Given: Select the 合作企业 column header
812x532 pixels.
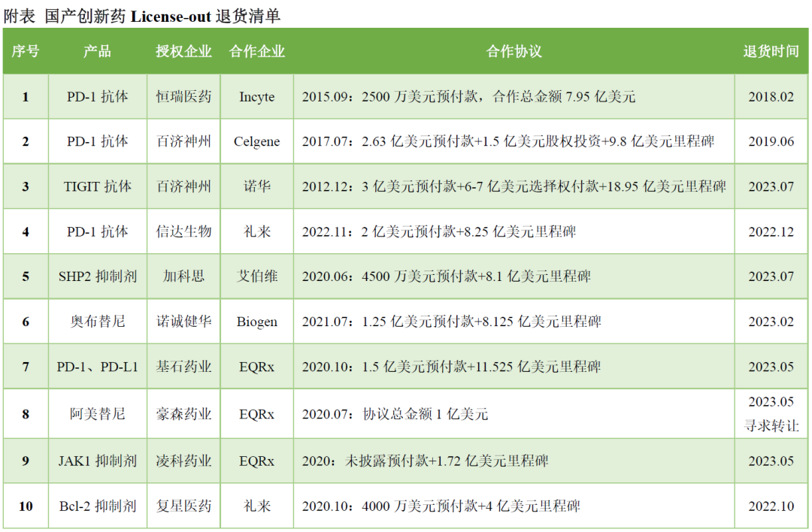Looking at the screenshot, I should coord(257,51).
